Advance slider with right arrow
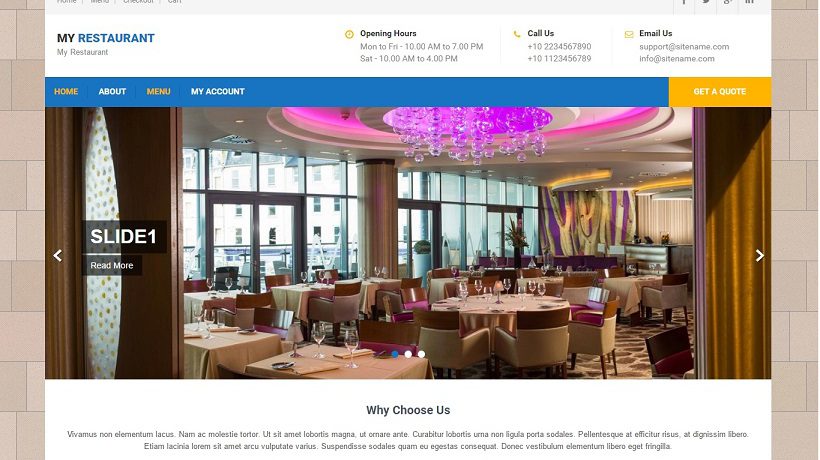The height and width of the screenshot is (460, 820). (759, 255)
